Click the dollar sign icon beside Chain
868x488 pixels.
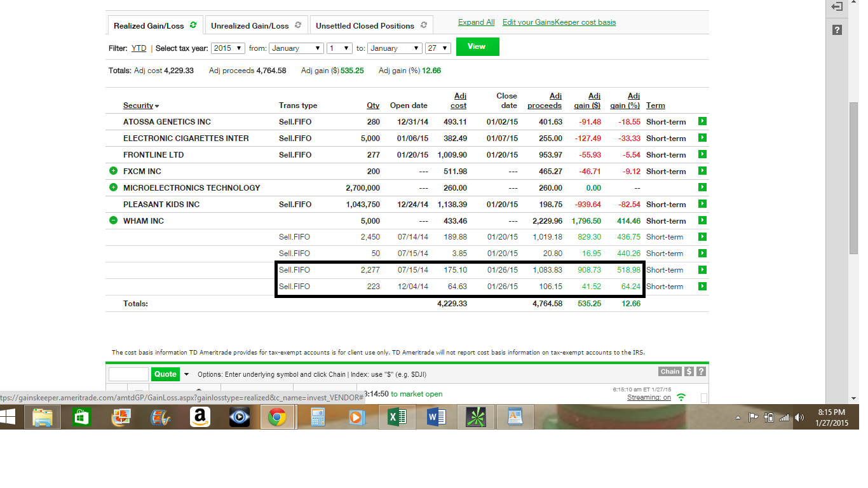[689, 372]
